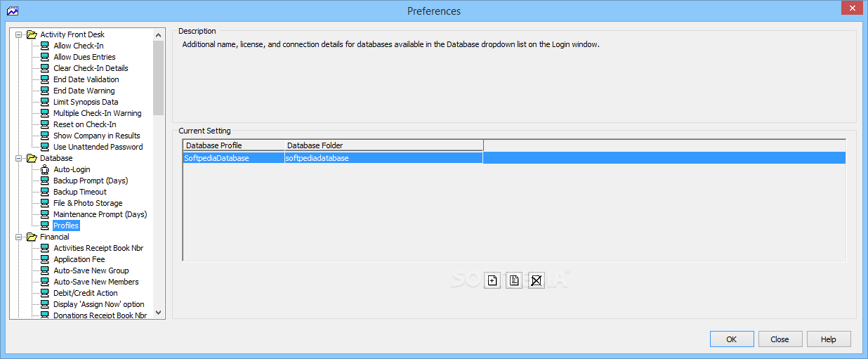
Task: Select File & Photo Storage setting
Action: coord(88,203)
